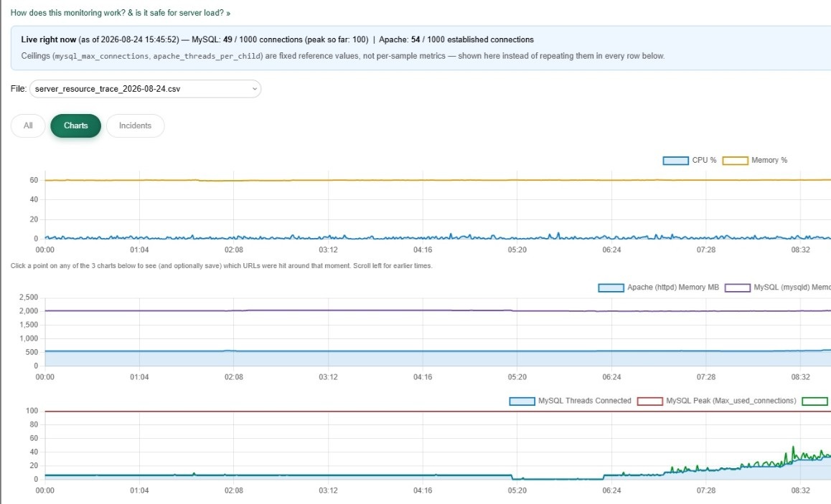Click the 'mysql_max_connections' ceiling text
Image resolution: width=831 pixels, height=504 pixels.
tap(102, 56)
